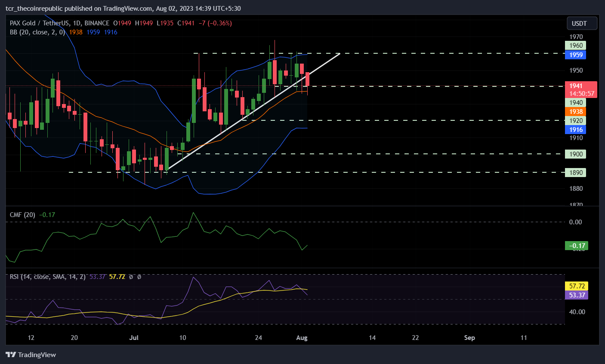Click the blue 1959 upper band price label
The width and height of the screenshot is (605, 364).
pos(576,55)
